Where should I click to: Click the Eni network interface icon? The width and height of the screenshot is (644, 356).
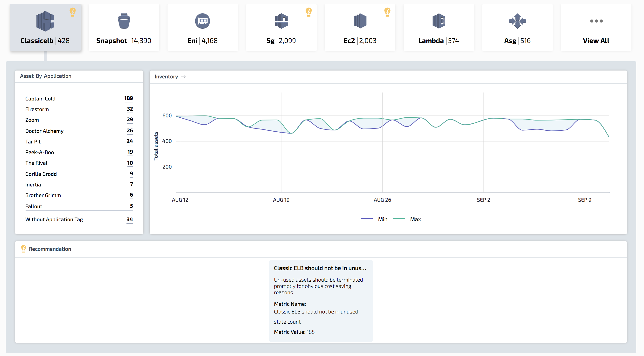click(x=202, y=21)
